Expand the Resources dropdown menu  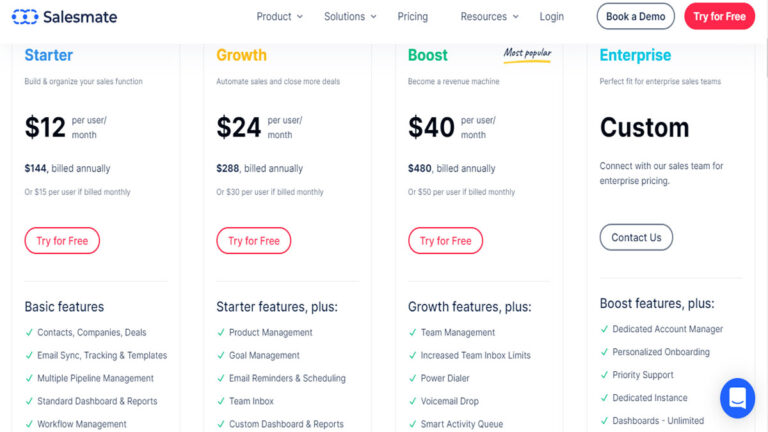point(489,16)
